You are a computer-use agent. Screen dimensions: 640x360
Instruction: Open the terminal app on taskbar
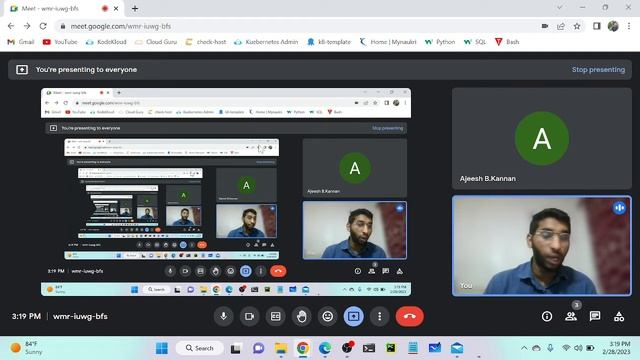coord(369,348)
